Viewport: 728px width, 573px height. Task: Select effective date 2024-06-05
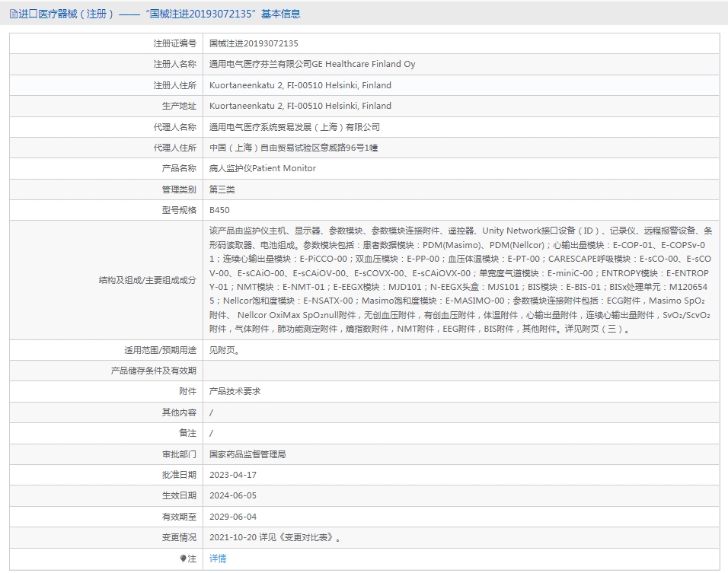click(233, 495)
